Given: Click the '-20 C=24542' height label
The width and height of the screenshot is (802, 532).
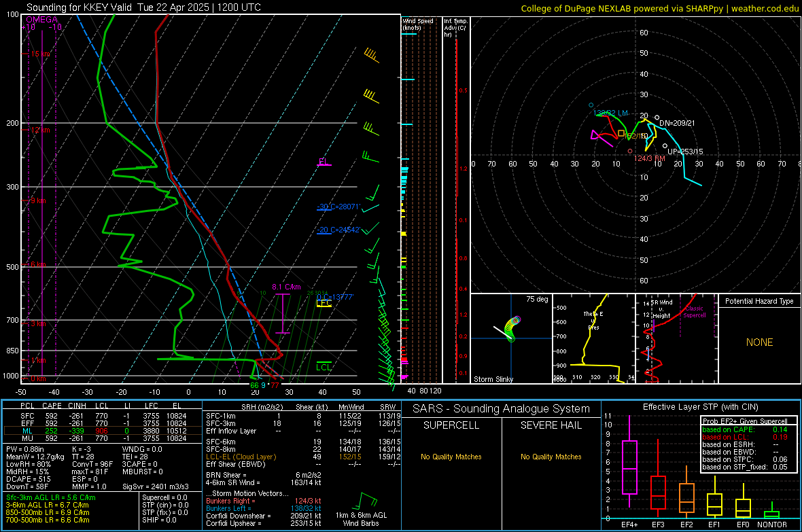Looking at the screenshot, I should pyautogui.click(x=338, y=230).
